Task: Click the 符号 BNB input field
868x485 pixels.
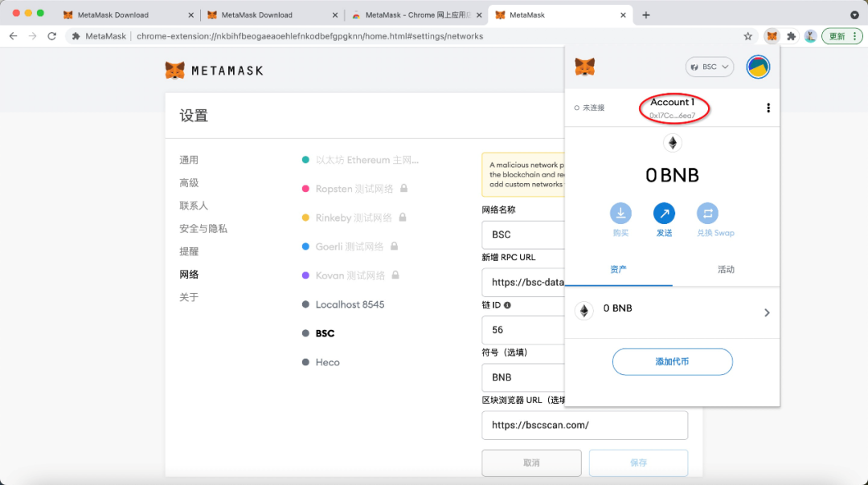Action: [x=523, y=377]
